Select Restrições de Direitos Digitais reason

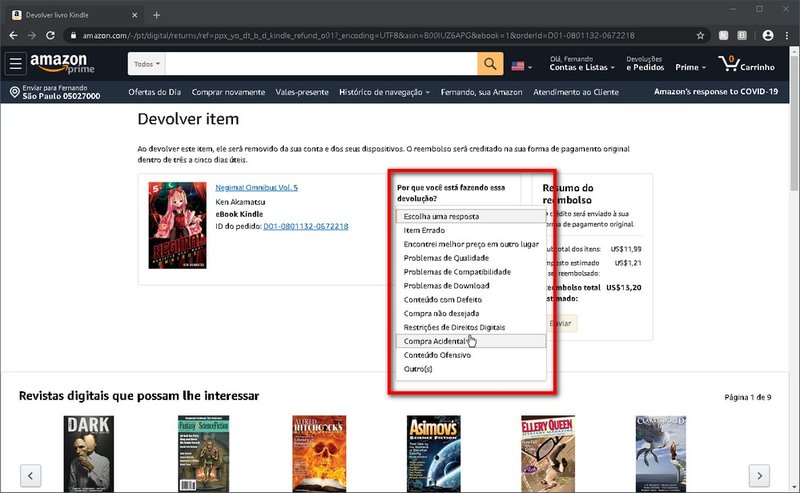pyautogui.click(x=470, y=327)
